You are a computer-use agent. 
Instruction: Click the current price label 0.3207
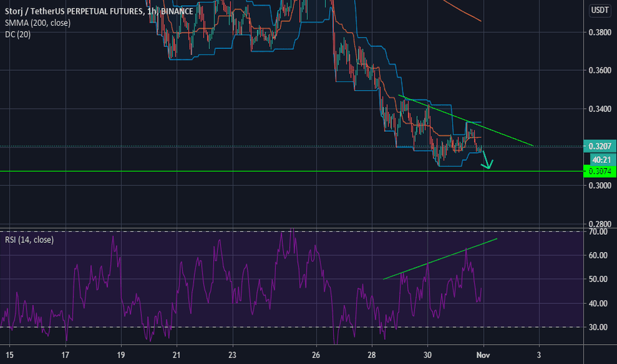pos(600,146)
